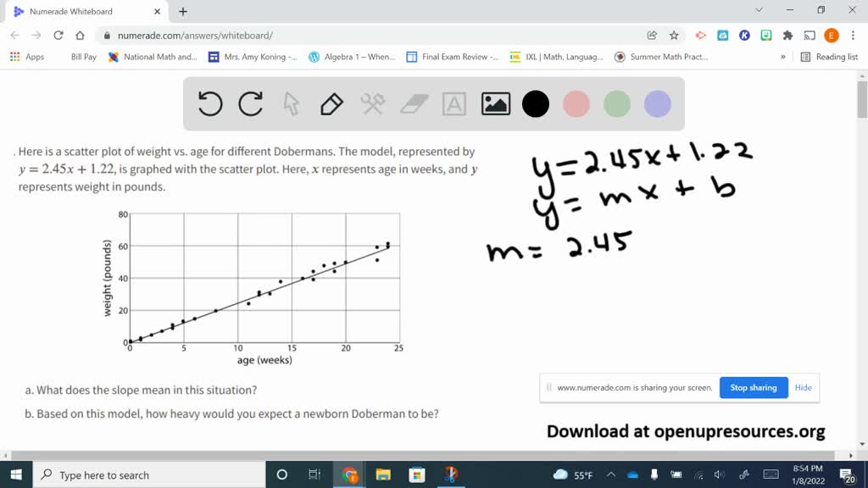Viewport: 868px width, 488px height.
Task: Click the Undo arrow on the whiteboard toolbar
Action: click(x=209, y=103)
